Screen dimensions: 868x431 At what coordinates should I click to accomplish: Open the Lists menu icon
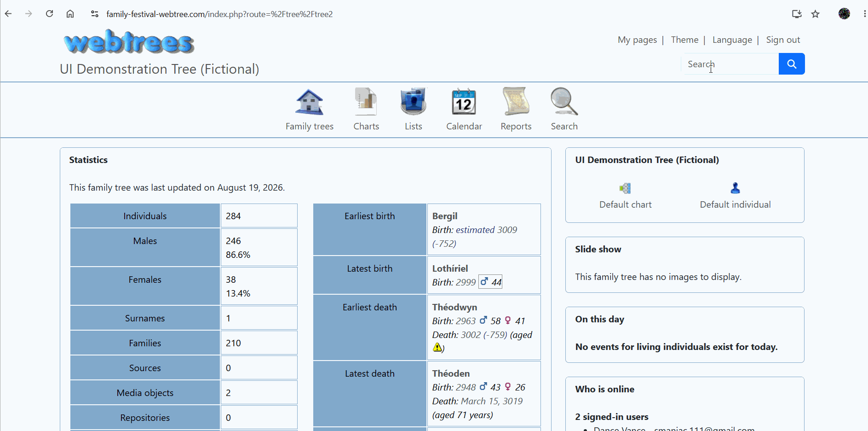click(x=413, y=102)
